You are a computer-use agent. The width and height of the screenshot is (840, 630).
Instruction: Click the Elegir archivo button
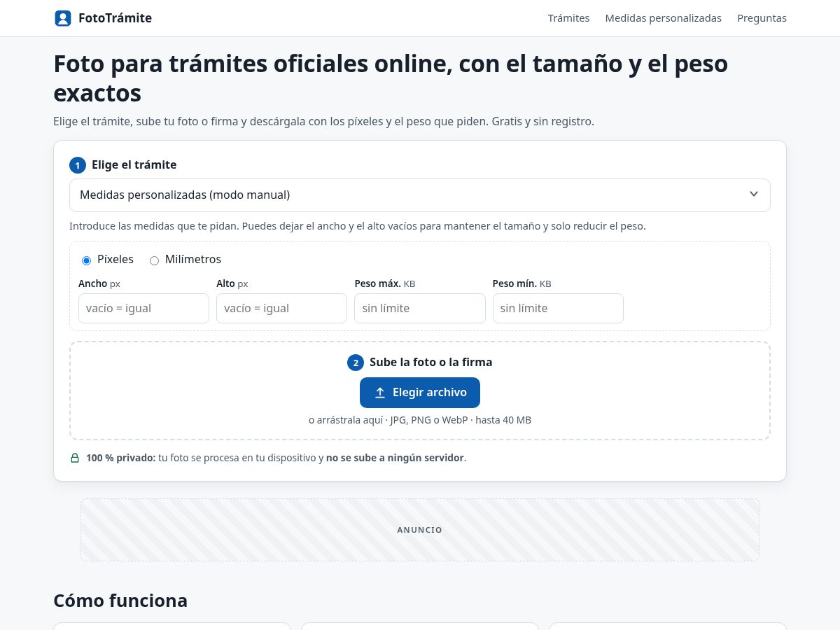pyautogui.click(x=420, y=393)
